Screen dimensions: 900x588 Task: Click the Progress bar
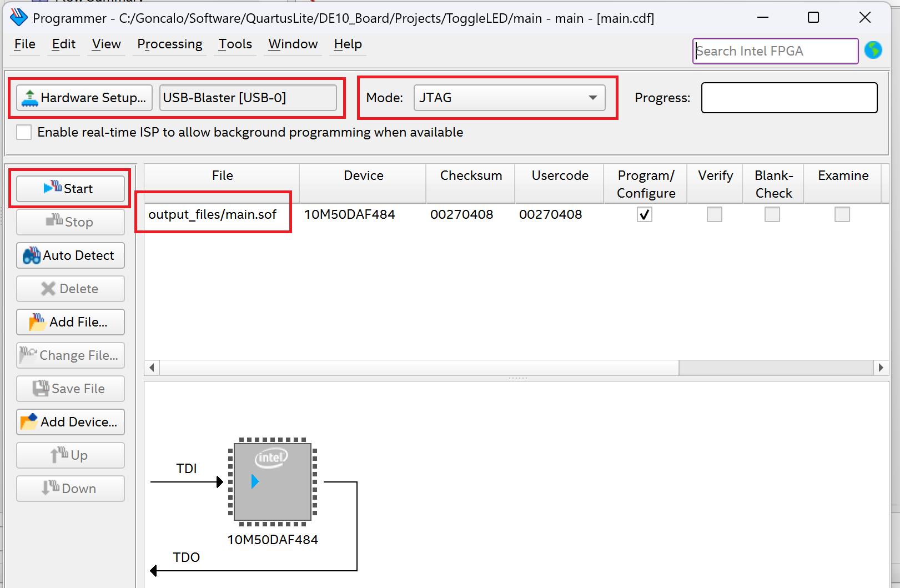coord(790,98)
